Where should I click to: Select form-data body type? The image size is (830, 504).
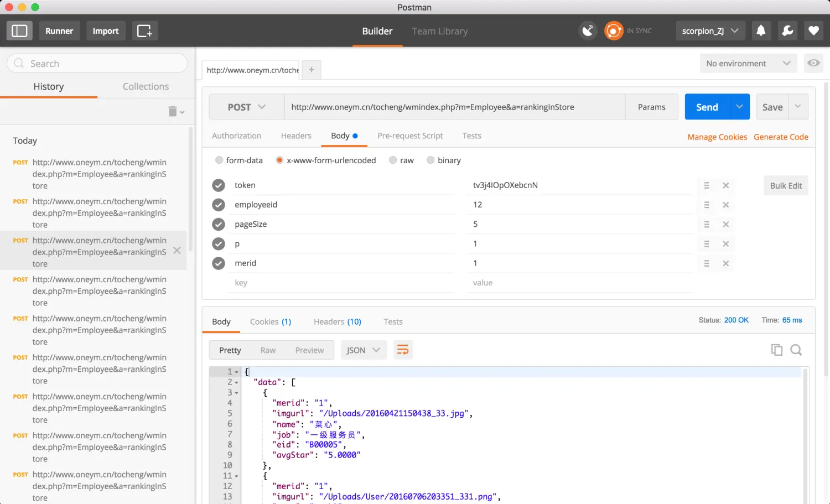pos(219,160)
